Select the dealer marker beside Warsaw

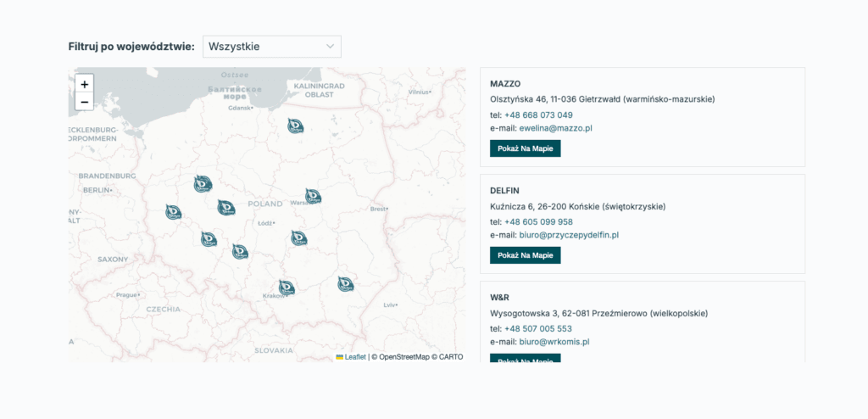[x=313, y=197]
